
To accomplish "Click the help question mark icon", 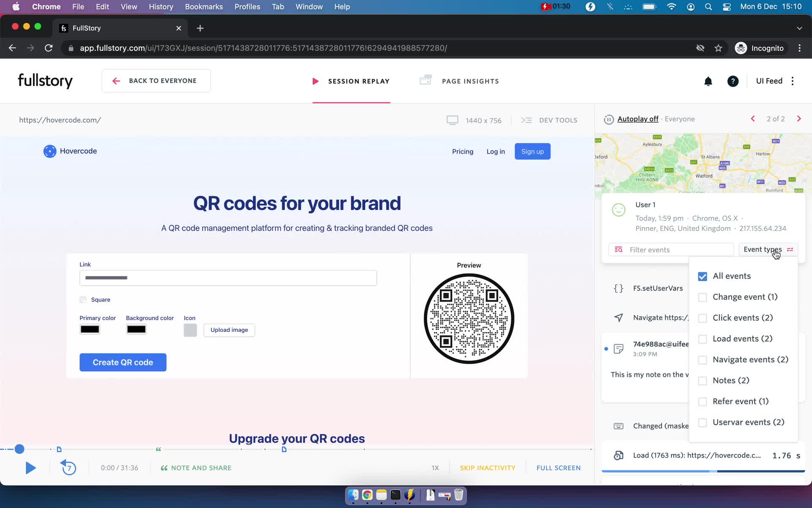I will (733, 81).
